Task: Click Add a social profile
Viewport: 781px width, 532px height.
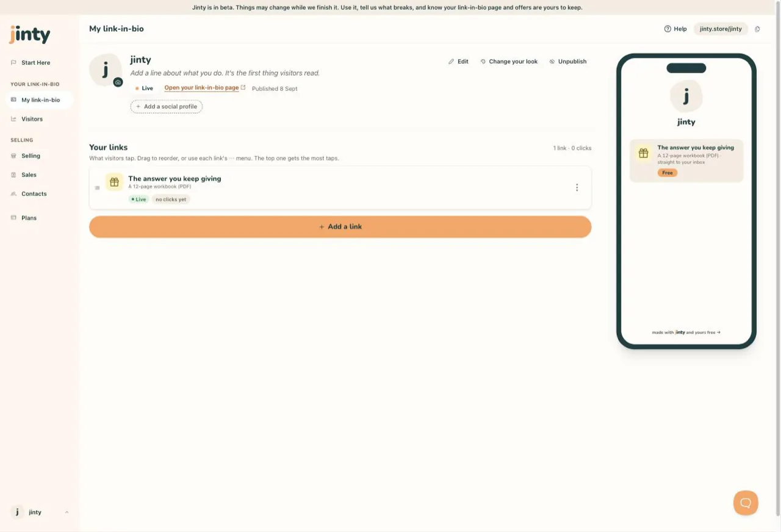Action: pyautogui.click(x=166, y=107)
